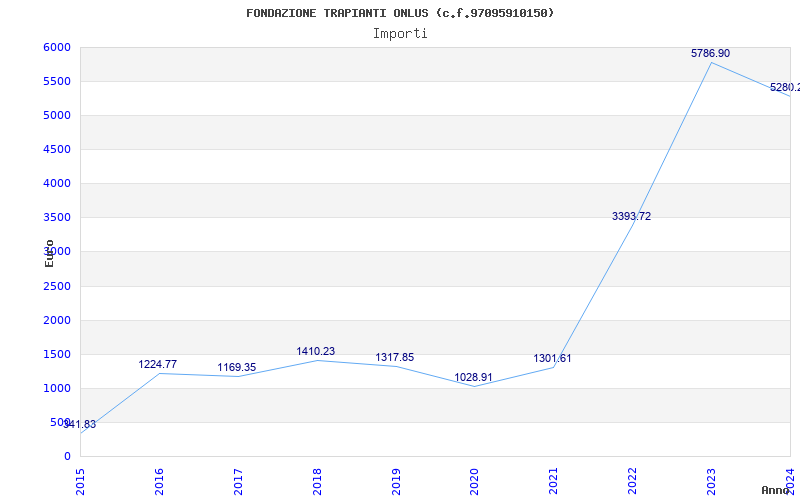
Task: Click the 341.83 value label
Action: (80, 424)
